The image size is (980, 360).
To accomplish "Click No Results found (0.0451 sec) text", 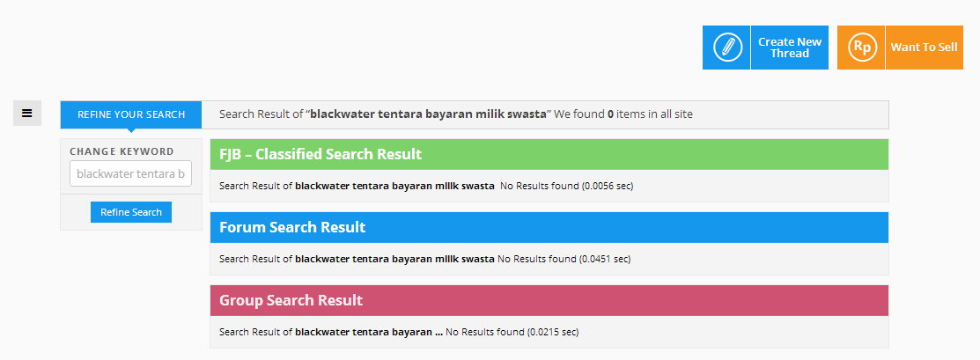I will pyautogui.click(x=564, y=259).
